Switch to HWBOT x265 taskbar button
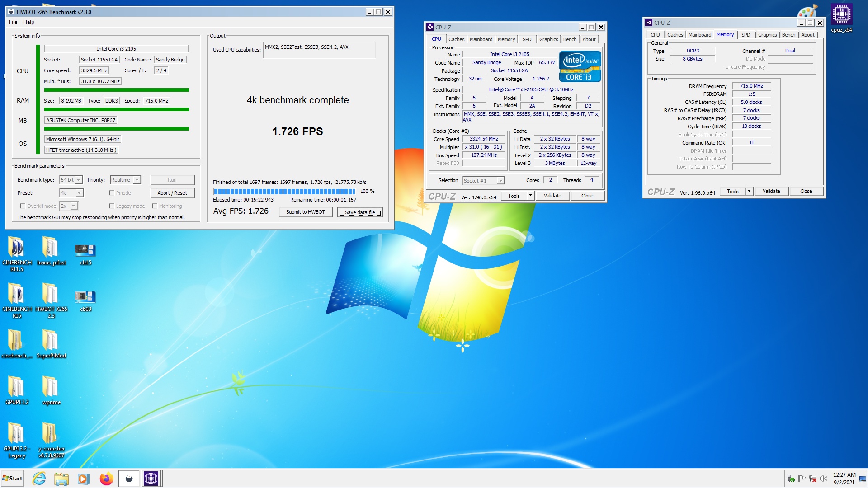This screenshot has width=868, height=488. (129, 479)
